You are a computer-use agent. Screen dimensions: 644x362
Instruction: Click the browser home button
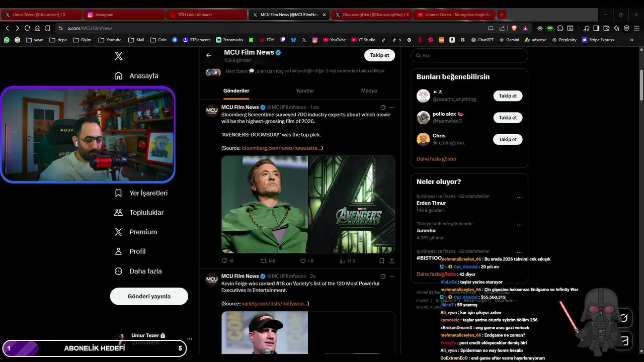click(37, 28)
